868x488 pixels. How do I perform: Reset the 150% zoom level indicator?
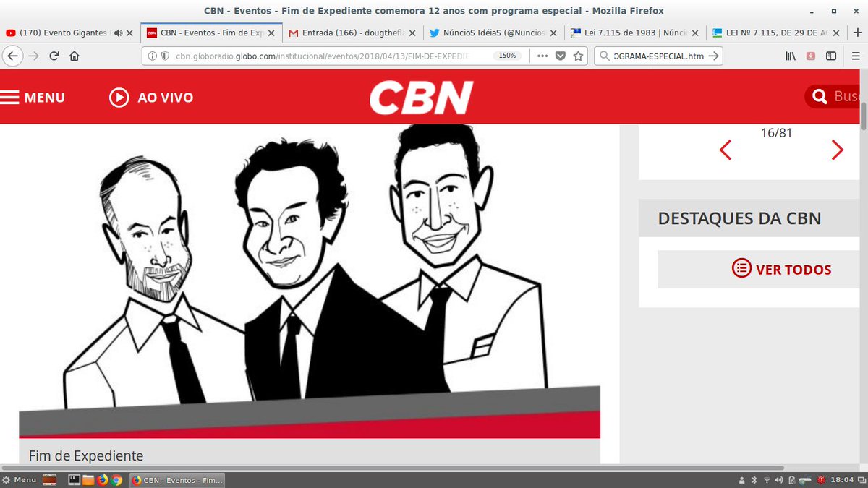click(508, 56)
